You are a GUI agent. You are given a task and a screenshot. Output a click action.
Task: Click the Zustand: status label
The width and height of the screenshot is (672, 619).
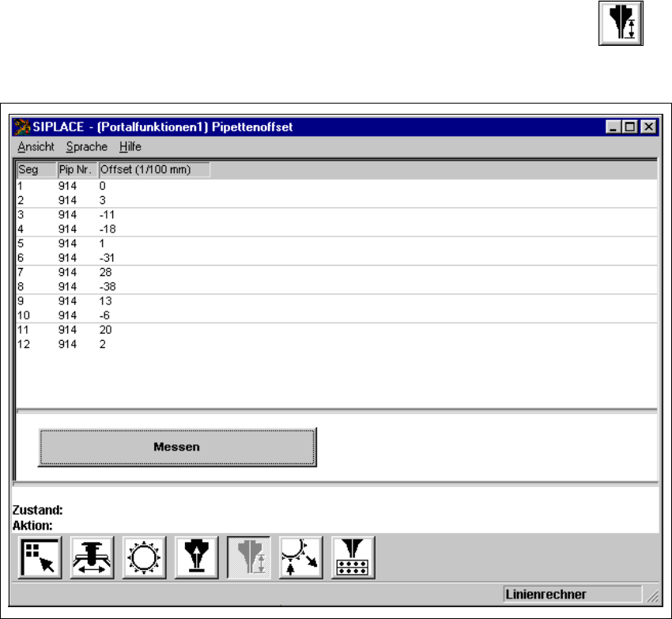(x=38, y=510)
